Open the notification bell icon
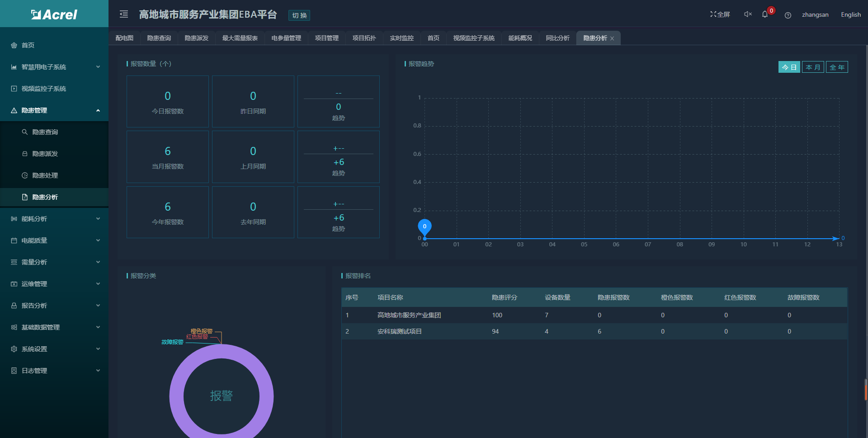Screen dimensions: 868x438 click(765, 14)
